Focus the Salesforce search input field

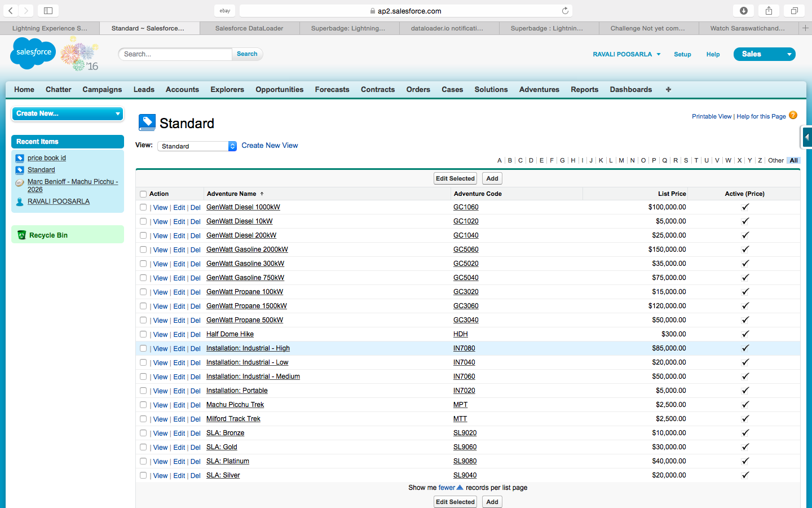175,54
